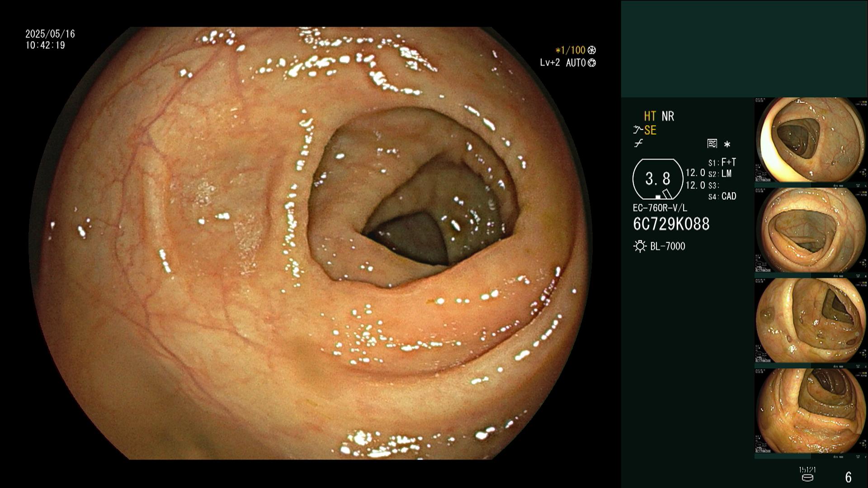Click the image count number 6
Screen dimensions: 868x488
(848, 477)
